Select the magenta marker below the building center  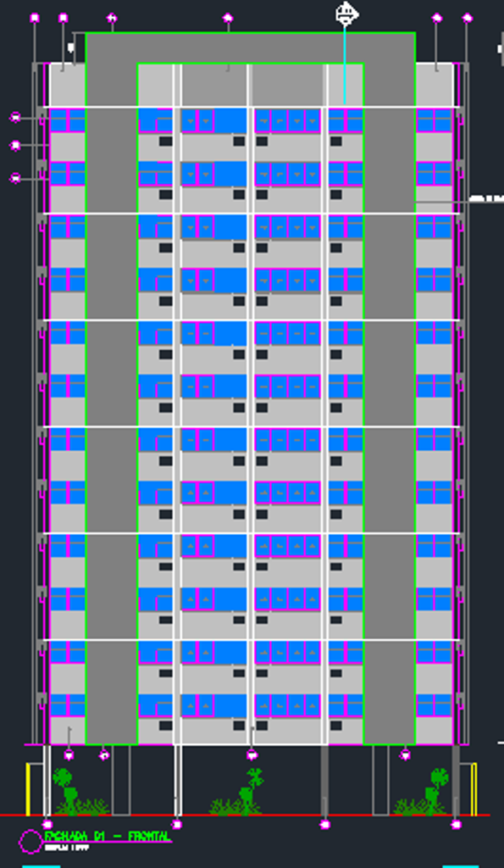click(252, 754)
